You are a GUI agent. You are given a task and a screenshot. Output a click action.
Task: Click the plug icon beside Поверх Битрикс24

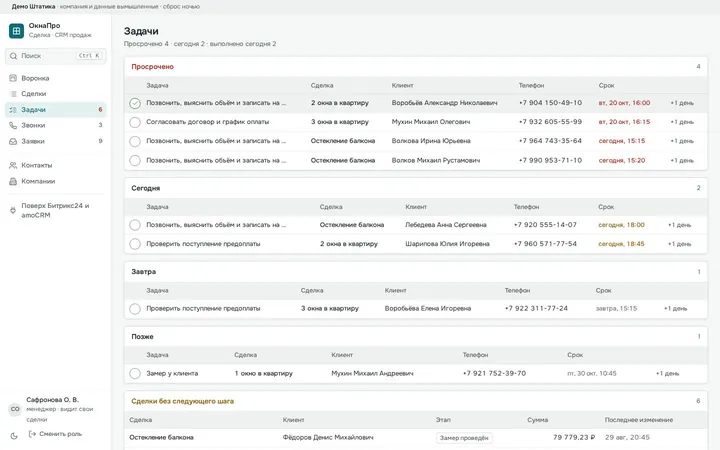(x=13, y=210)
